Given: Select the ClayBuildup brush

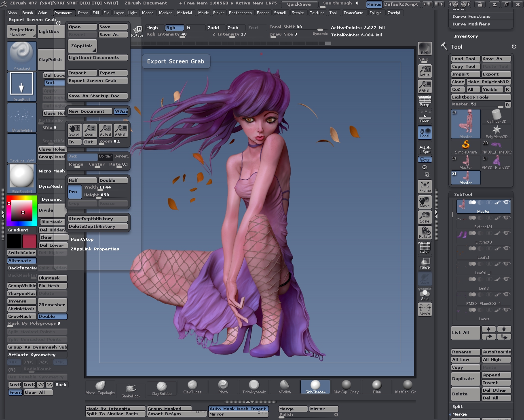Looking at the screenshot, I should click(162, 388).
